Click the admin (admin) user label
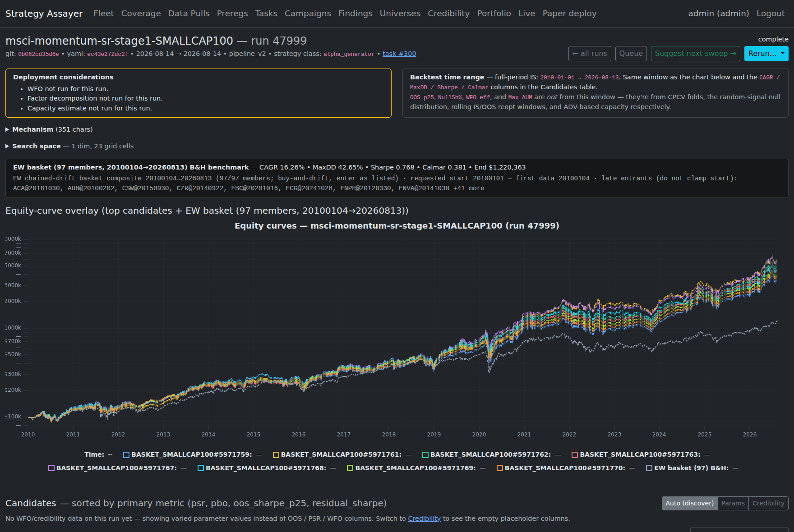Viewport: 794px width, 532px height. tap(718, 14)
